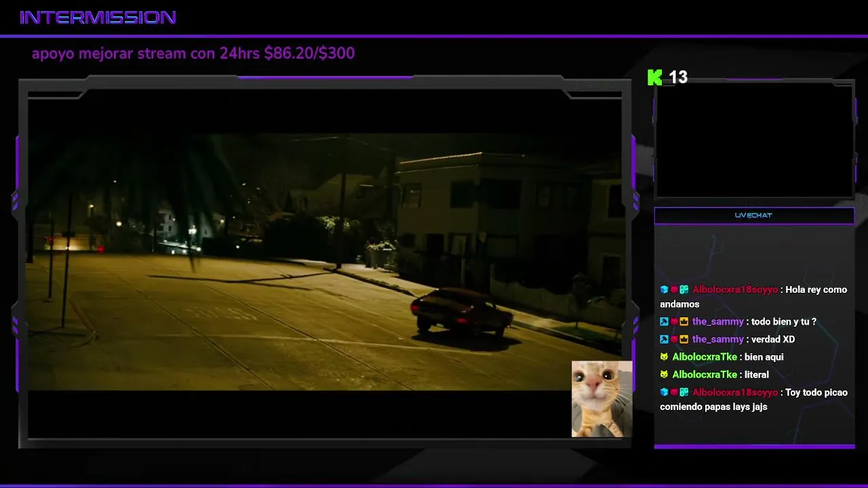Click red cat badge on 'verdad XD' message
This screenshot has height=488, width=868.
point(674,340)
